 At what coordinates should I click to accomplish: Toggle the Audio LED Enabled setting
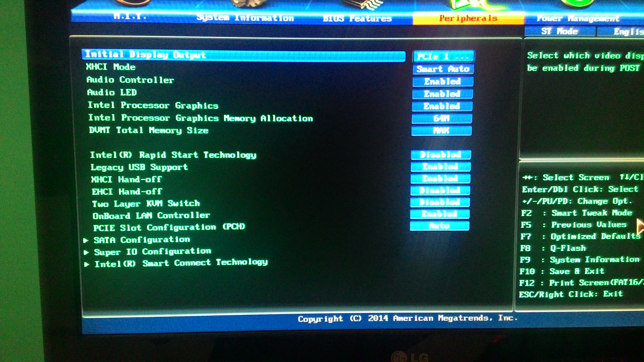[442, 94]
